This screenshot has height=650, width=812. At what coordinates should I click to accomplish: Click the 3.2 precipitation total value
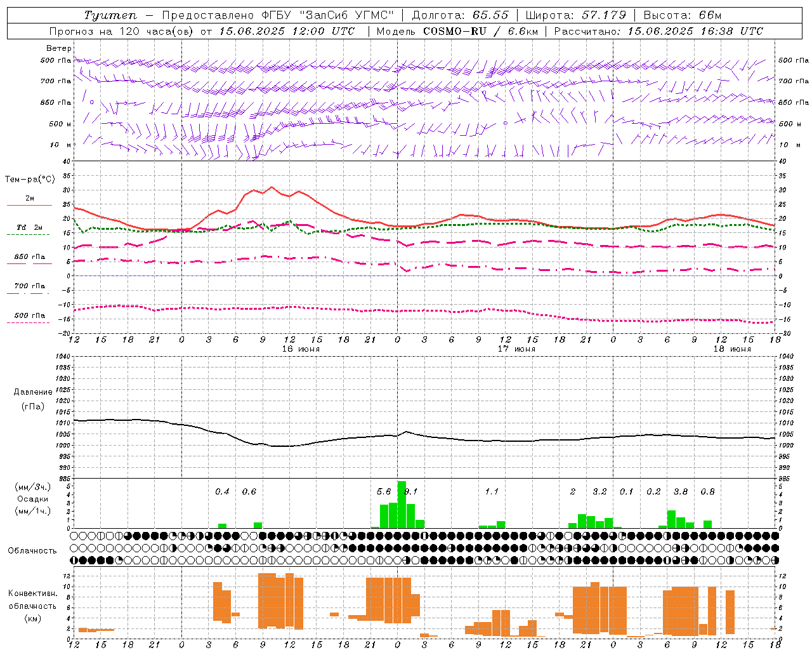coord(599,491)
